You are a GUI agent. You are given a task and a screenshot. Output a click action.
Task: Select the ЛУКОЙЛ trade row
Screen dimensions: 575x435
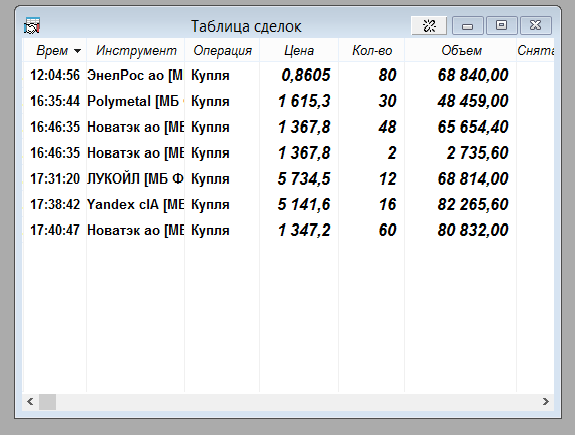(x=288, y=179)
